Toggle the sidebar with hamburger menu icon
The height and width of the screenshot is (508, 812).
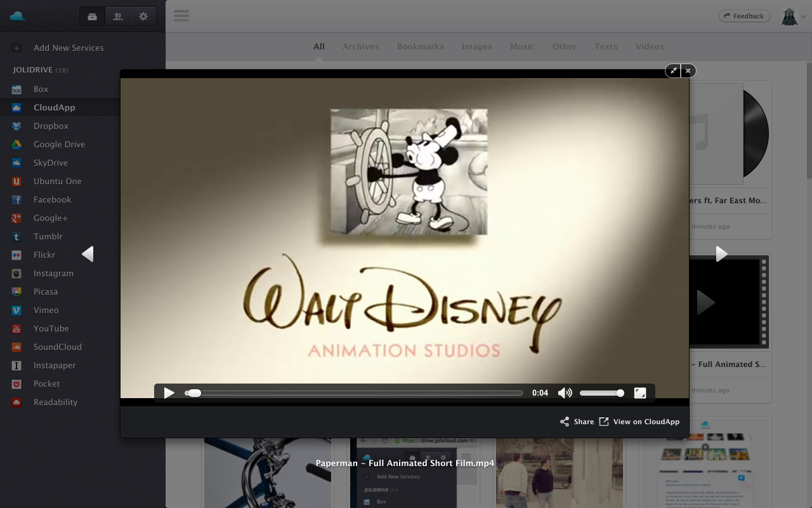pos(181,16)
